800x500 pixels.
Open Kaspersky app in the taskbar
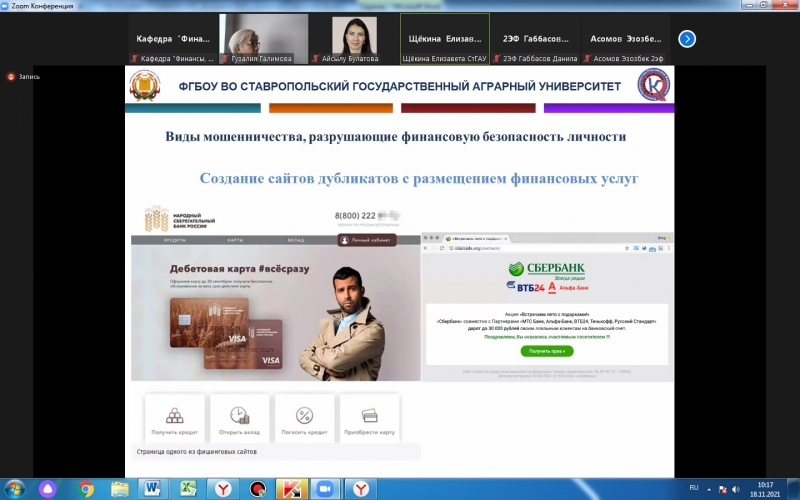[292, 489]
